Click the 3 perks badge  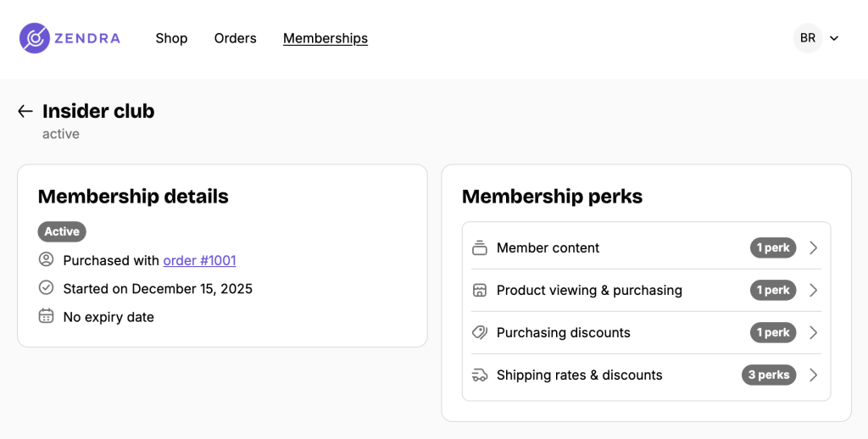point(769,375)
